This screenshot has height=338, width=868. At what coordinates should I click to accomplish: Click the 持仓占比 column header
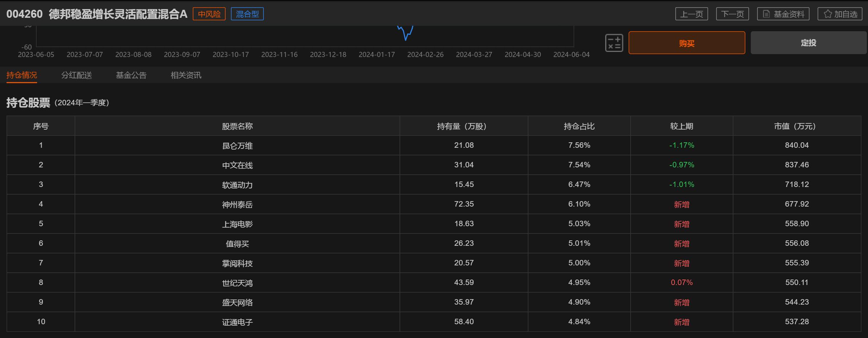(579, 126)
